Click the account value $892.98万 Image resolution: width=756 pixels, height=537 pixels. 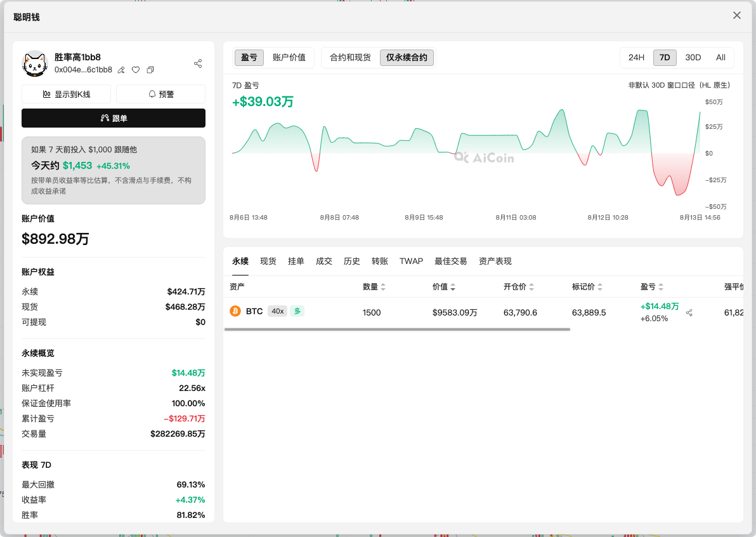point(55,239)
